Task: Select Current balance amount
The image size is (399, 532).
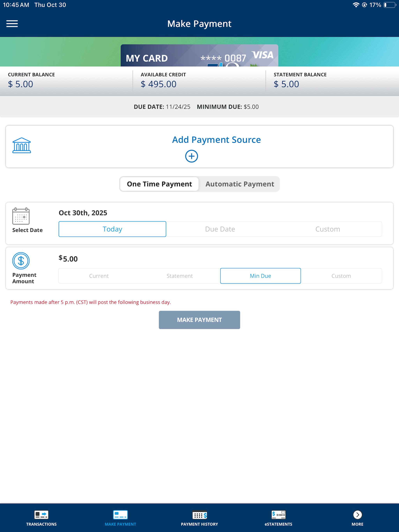Action: coord(99,276)
